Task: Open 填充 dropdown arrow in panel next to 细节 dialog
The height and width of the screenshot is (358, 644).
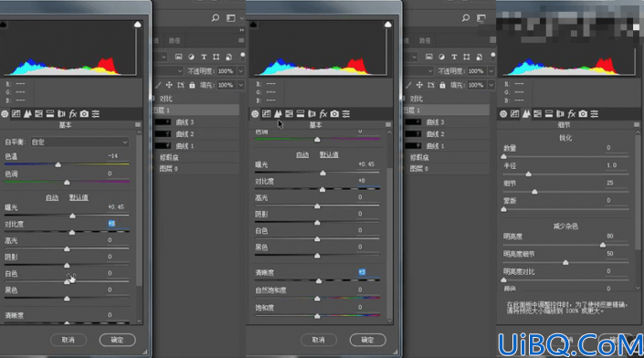Action: (491, 85)
